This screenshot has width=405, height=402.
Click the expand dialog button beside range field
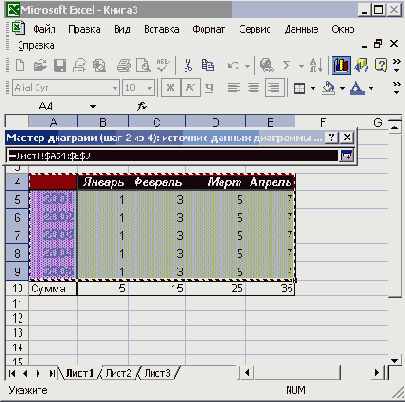click(x=346, y=156)
